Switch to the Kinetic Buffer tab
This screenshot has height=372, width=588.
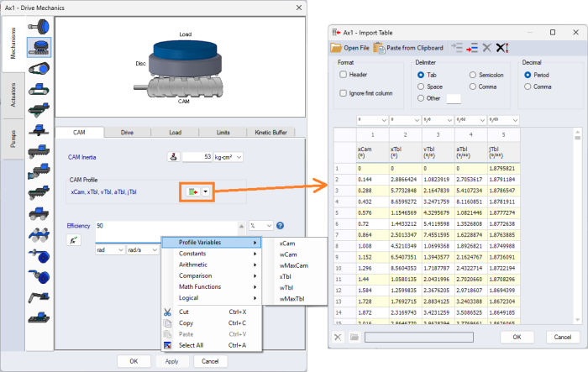pyautogui.click(x=270, y=132)
